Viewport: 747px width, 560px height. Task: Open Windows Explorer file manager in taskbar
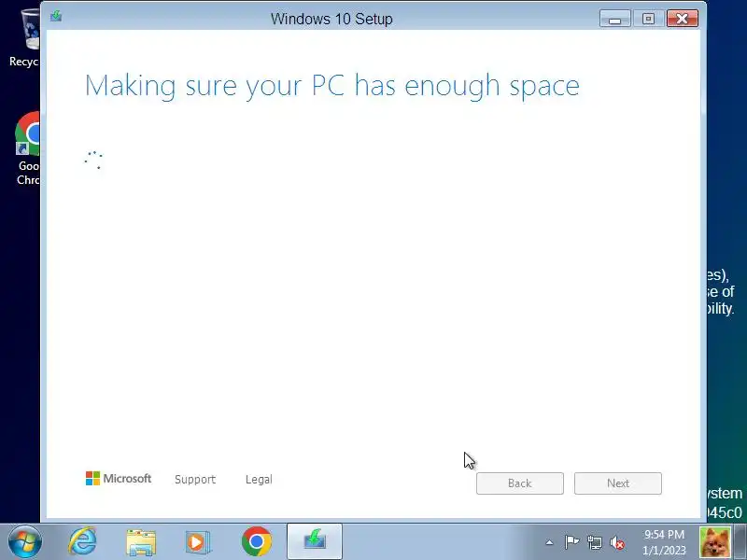pyautogui.click(x=141, y=542)
